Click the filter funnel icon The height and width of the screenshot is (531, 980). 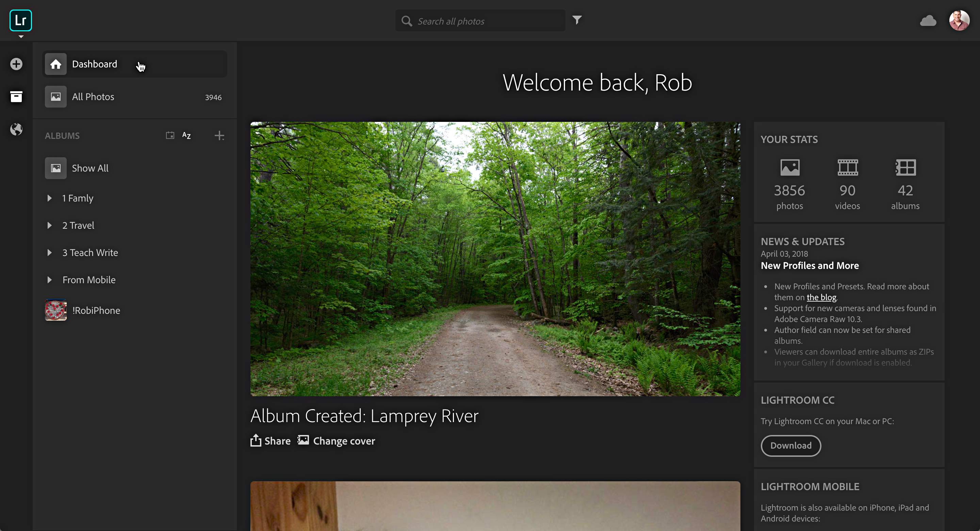click(x=577, y=20)
